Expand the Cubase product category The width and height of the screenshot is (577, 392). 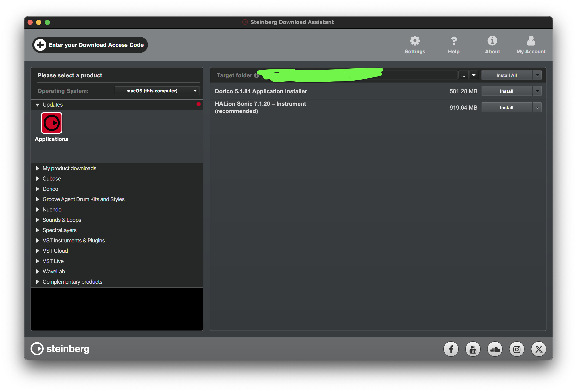[x=38, y=179]
